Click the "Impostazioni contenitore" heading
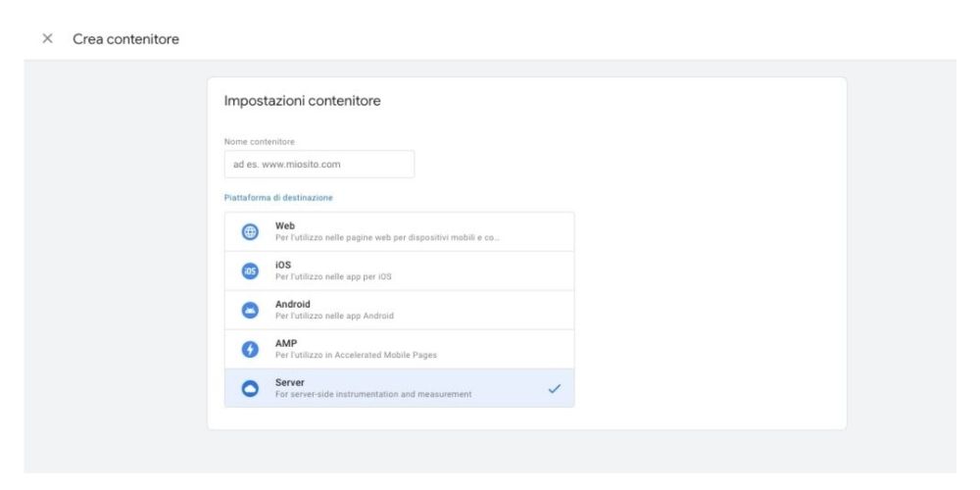The image size is (980, 490). coord(303,101)
